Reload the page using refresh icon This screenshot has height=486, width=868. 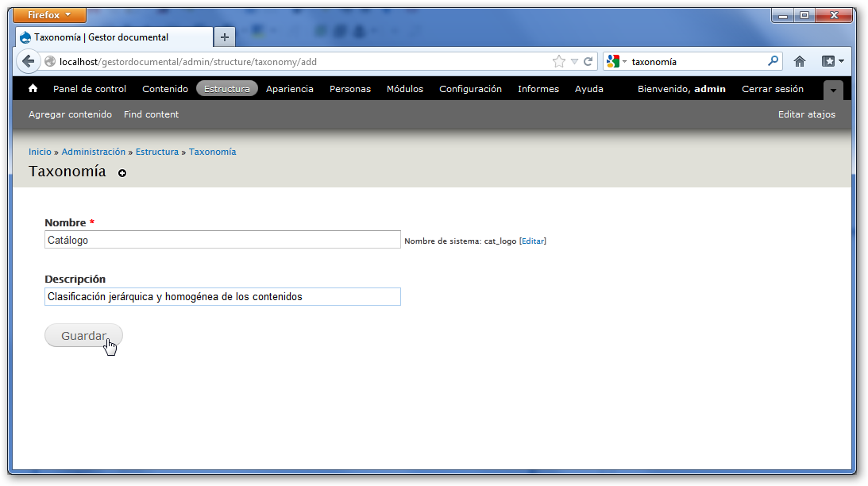(x=588, y=61)
